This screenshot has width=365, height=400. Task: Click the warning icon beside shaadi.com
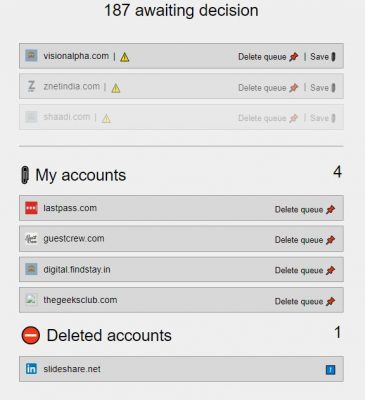point(106,119)
